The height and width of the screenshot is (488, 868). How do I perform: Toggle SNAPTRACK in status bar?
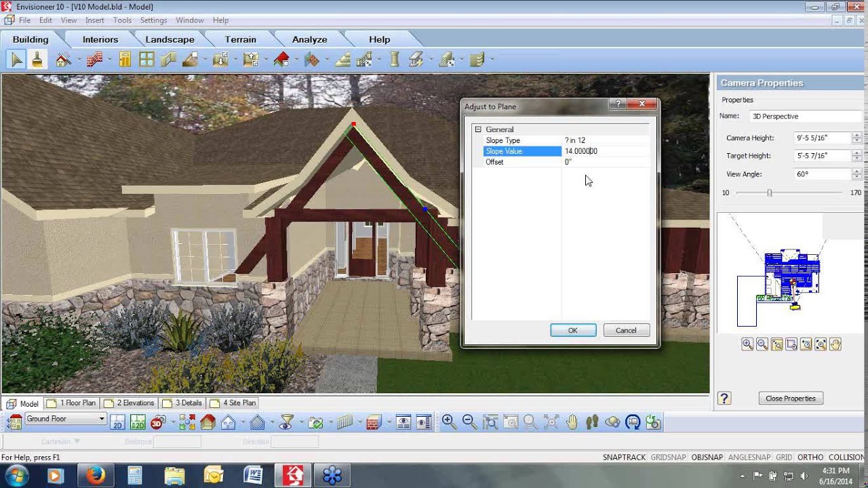[624, 457]
